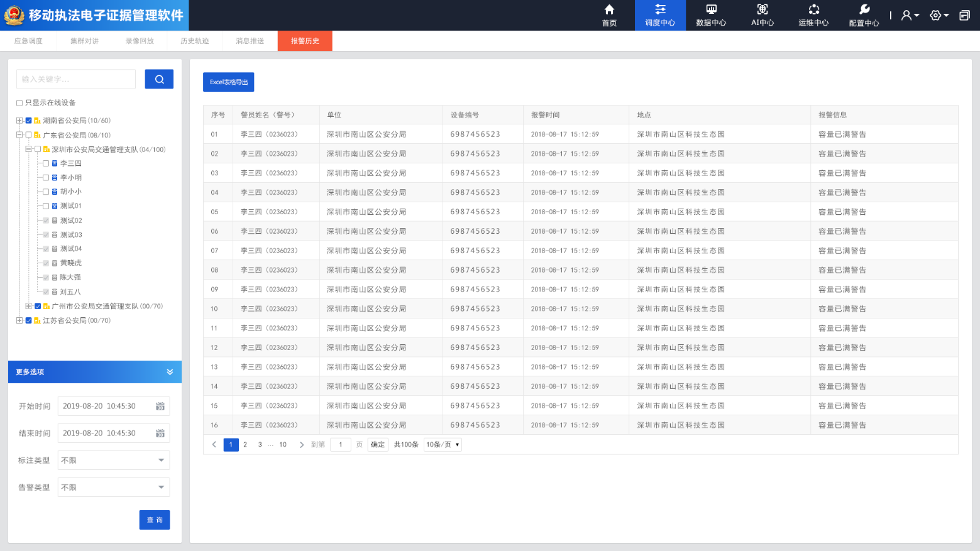Switch to 录像回放 tab
This screenshot has width=980, height=551.
140,41
